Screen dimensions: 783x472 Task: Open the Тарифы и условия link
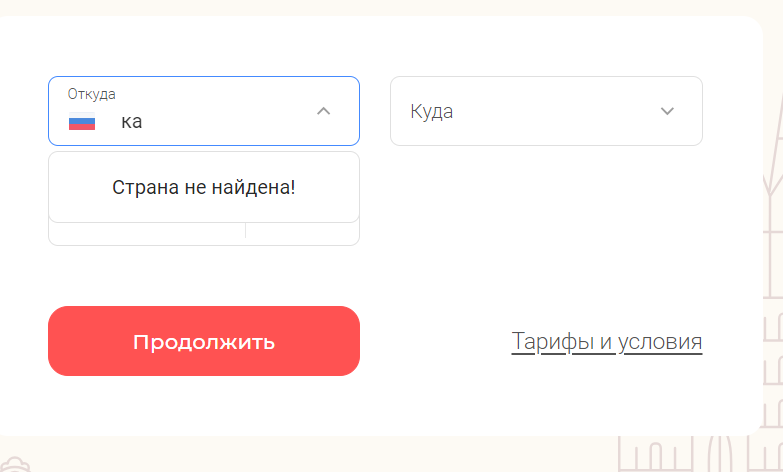[607, 342]
